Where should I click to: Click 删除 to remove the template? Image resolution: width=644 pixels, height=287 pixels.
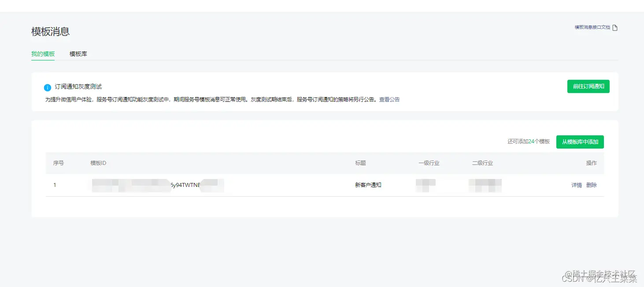[x=591, y=185]
